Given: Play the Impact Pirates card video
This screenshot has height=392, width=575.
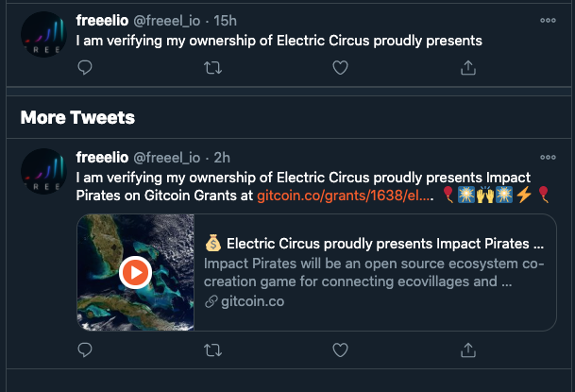Looking at the screenshot, I should tap(136, 273).
